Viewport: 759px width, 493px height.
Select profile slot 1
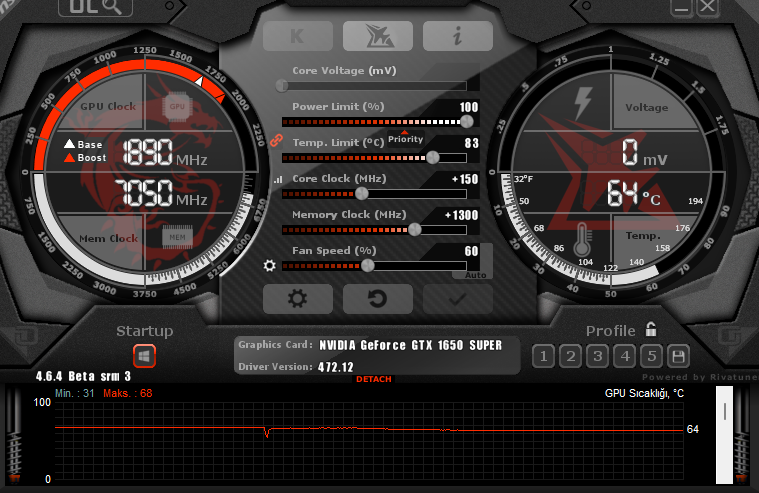544,356
